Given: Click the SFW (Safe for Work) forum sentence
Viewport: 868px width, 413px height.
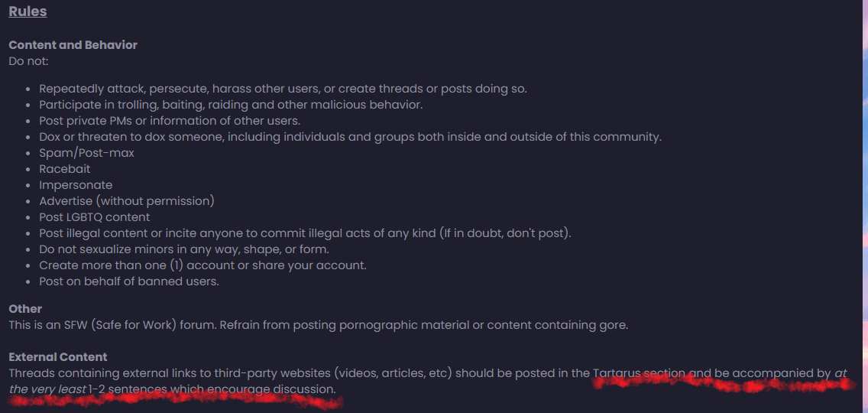Looking at the screenshot, I should (x=318, y=325).
